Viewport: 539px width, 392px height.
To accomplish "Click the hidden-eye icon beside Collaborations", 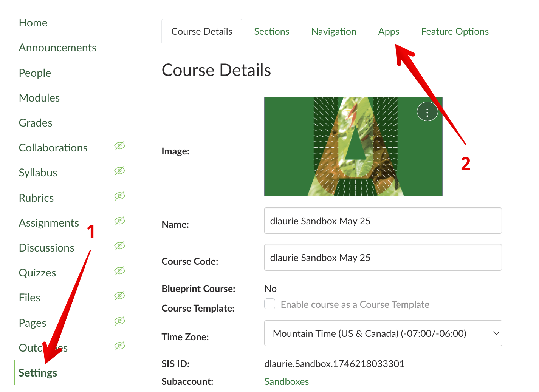I will [x=119, y=146].
